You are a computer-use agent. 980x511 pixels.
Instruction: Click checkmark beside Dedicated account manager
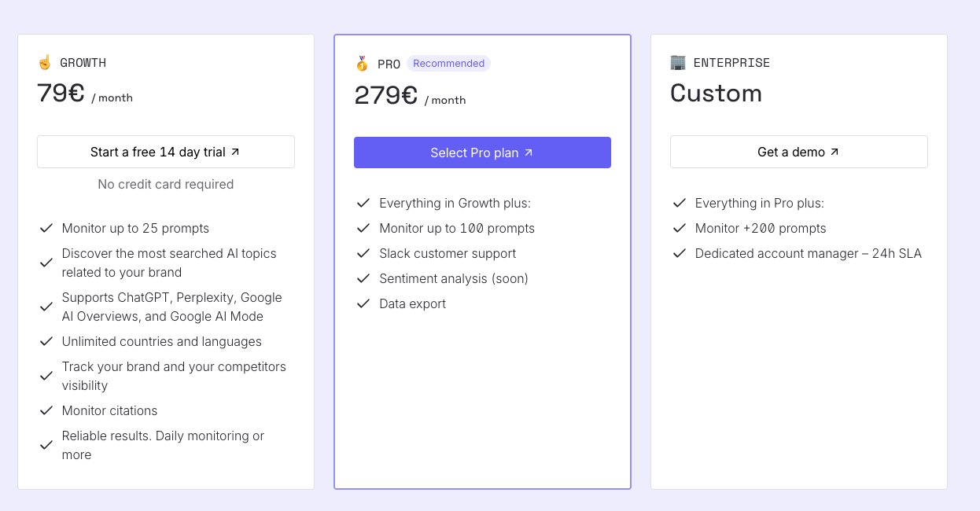click(680, 253)
